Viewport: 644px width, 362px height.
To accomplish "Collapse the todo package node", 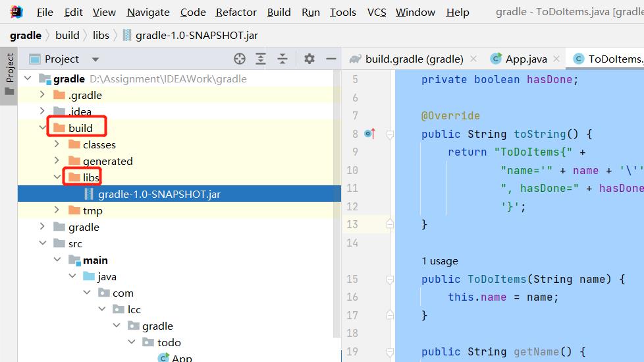I will click(x=132, y=342).
